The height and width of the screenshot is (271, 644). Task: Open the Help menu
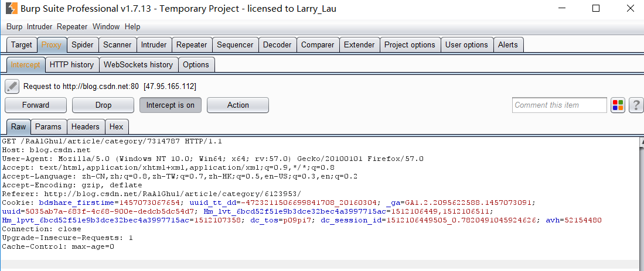pos(132,27)
